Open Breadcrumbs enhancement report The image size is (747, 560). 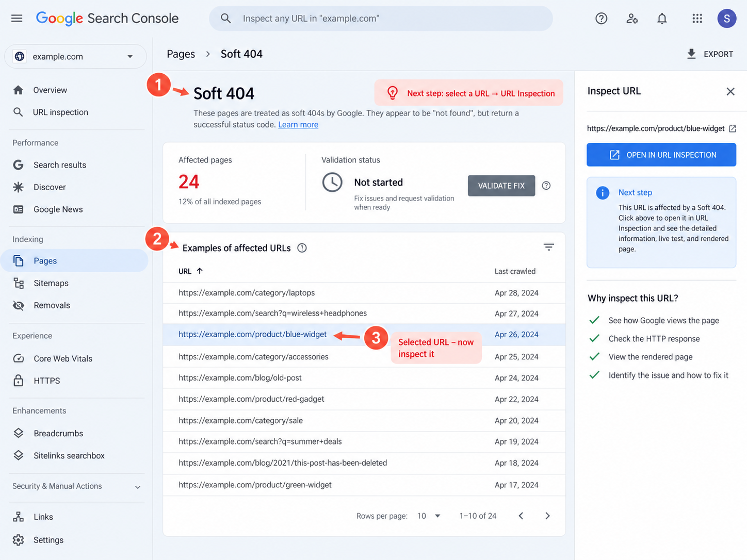(58, 434)
